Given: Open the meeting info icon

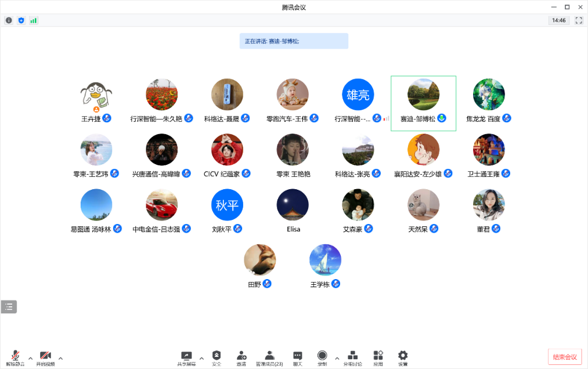Looking at the screenshot, I should click(9, 21).
